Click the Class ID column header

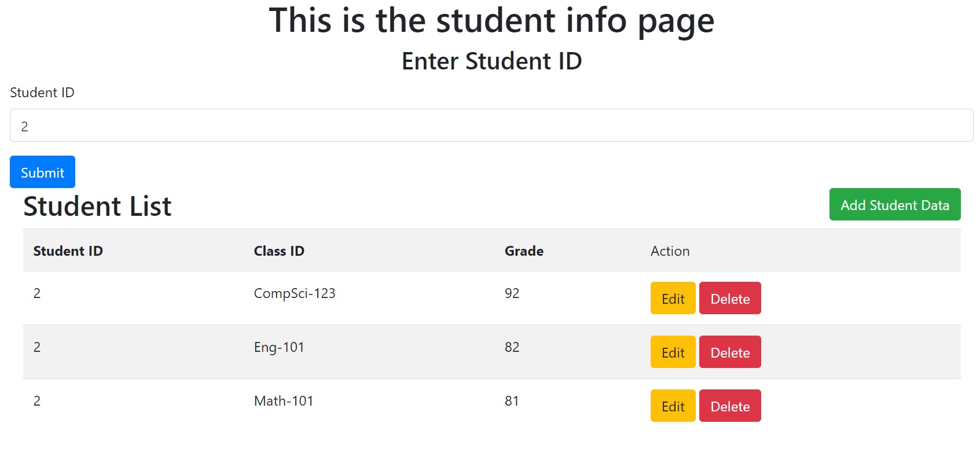point(279,251)
